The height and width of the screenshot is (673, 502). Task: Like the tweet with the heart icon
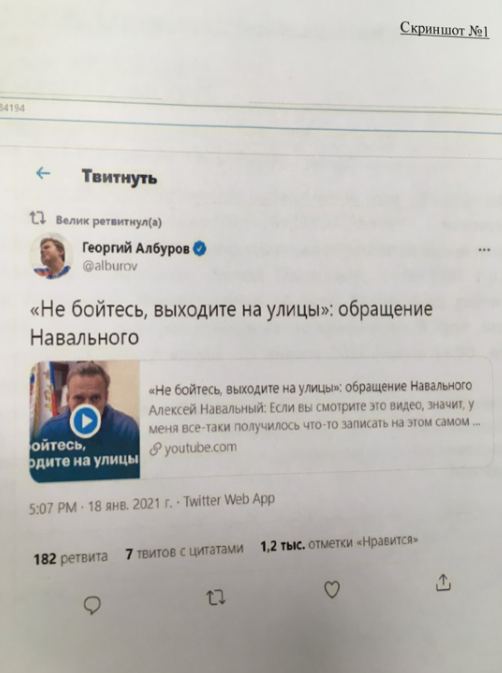coord(332,589)
